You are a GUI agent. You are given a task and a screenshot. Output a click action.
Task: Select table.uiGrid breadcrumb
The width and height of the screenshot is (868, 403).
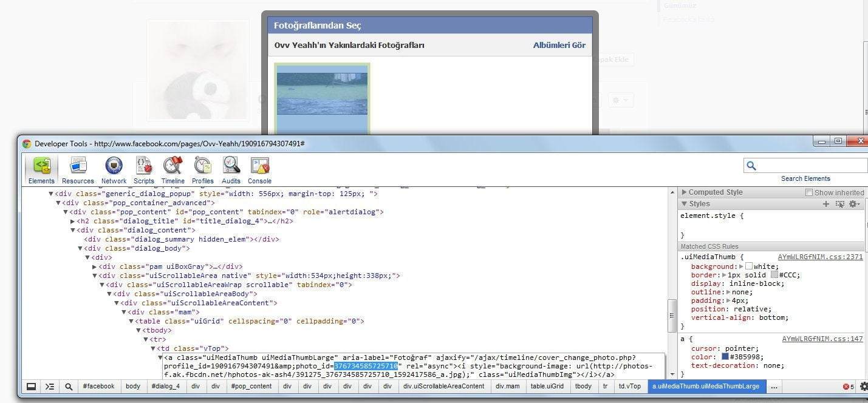coord(547,386)
